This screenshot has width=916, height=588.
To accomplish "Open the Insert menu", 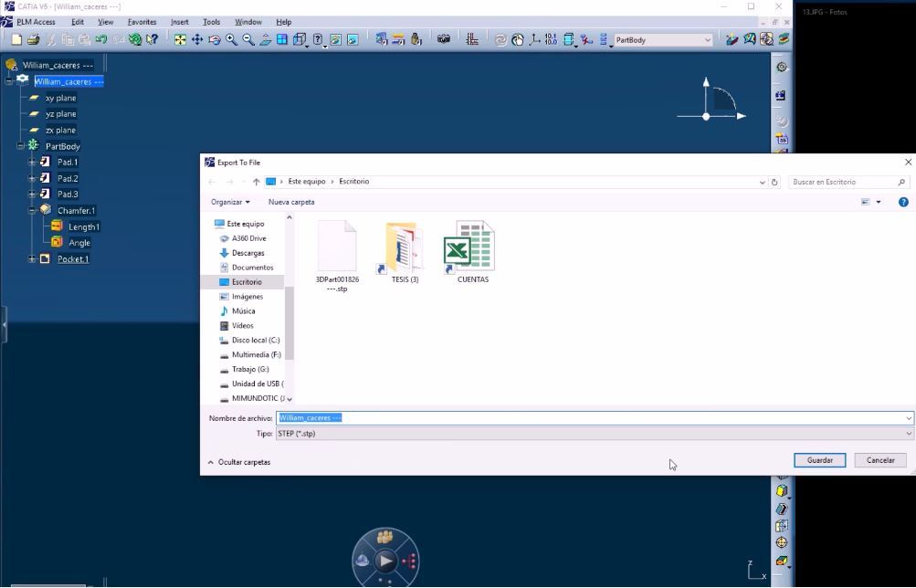I will [180, 22].
